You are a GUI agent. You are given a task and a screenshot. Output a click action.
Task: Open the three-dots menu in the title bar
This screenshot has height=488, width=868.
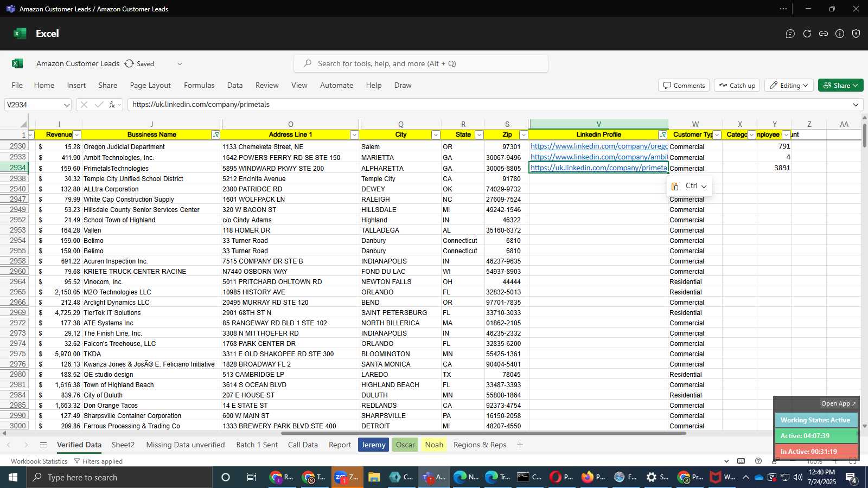coord(783,9)
